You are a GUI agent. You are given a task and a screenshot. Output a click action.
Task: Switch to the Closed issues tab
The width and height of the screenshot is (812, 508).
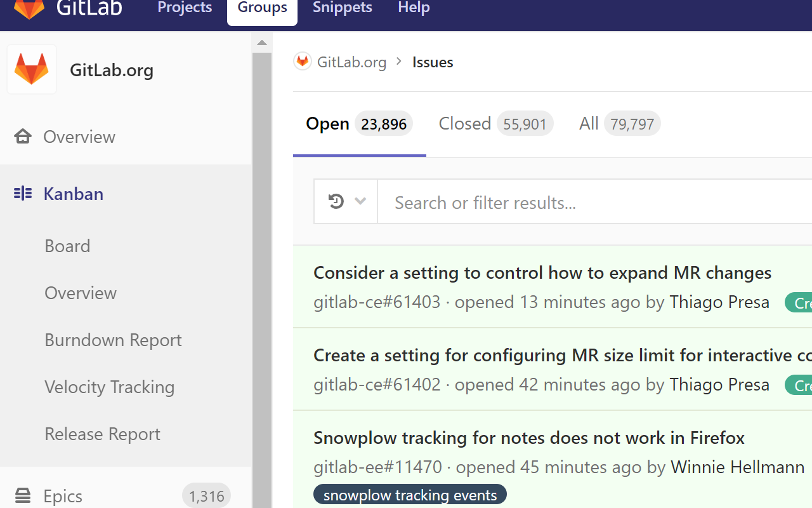[495, 124]
